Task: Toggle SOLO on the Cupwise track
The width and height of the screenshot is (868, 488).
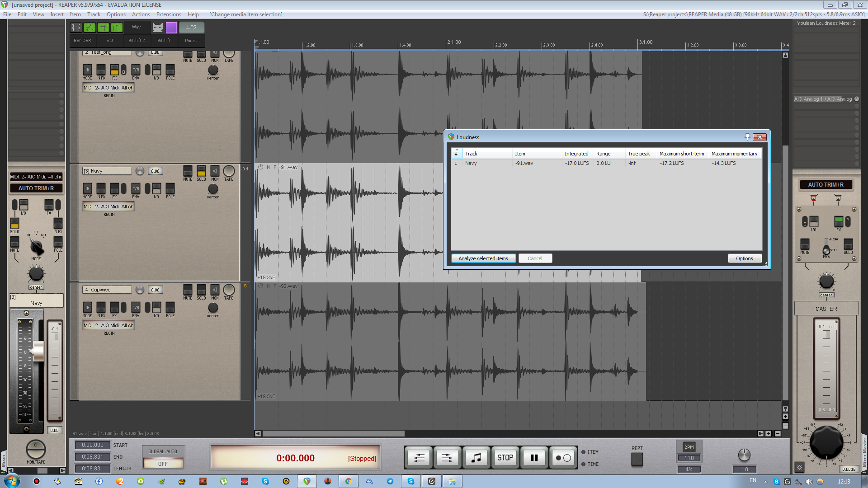Action: [201, 291]
